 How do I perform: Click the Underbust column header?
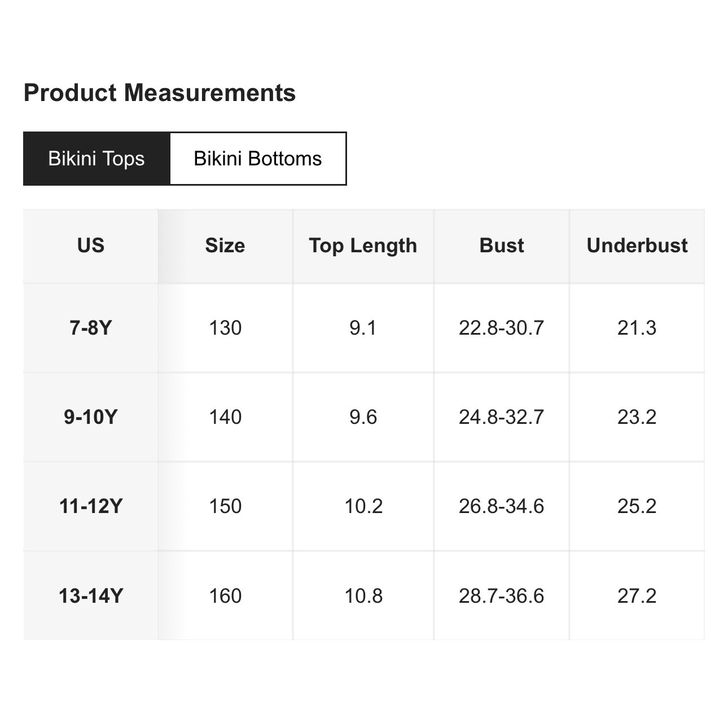pyautogui.click(x=637, y=246)
